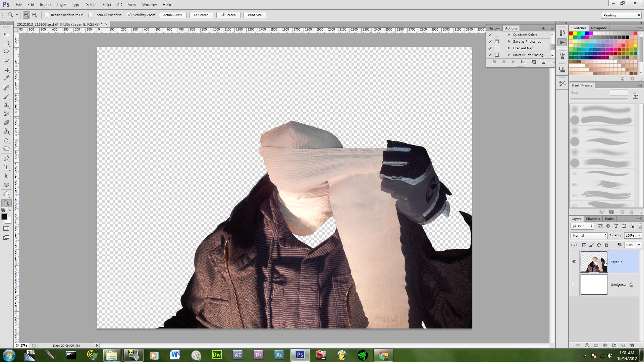
Task: Open the Filter menu
Action: coord(107,5)
